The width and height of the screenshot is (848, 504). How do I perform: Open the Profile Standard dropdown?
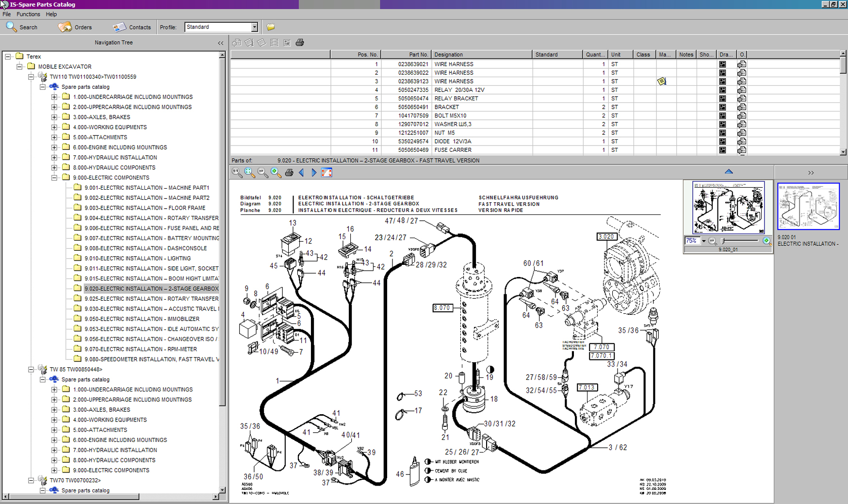click(x=254, y=27)
